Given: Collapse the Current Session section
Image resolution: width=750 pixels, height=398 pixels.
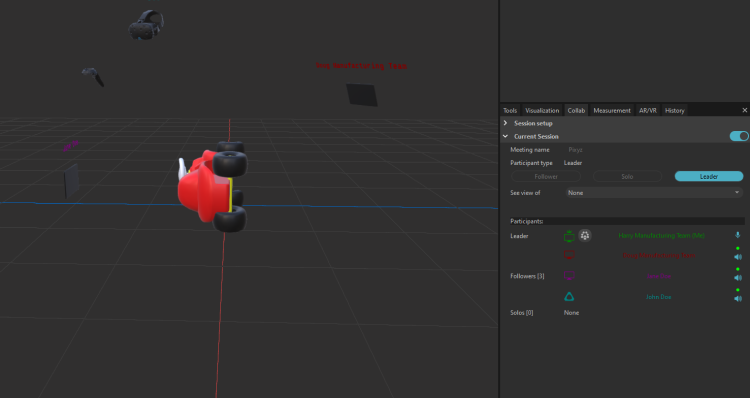Looking at the screenshot, I should pyautogui.click(x=506, y=136).
